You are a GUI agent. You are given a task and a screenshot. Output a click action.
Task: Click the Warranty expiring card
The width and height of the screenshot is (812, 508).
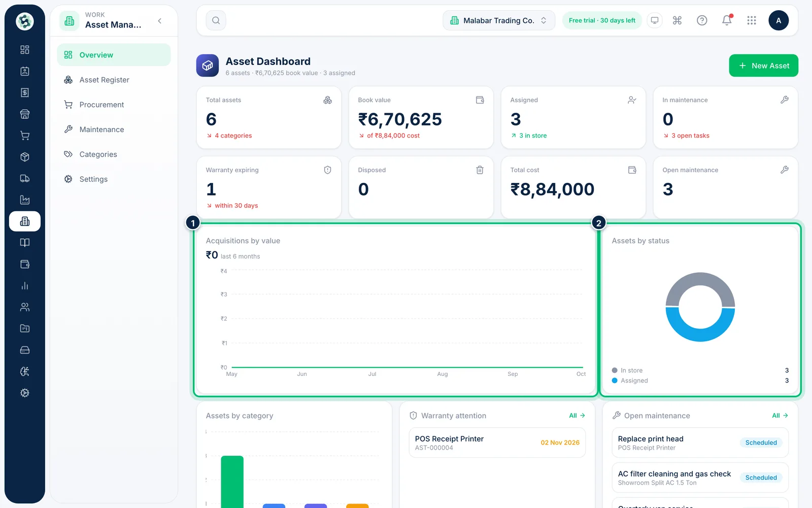pyautogui.click(x=269, y=187)
